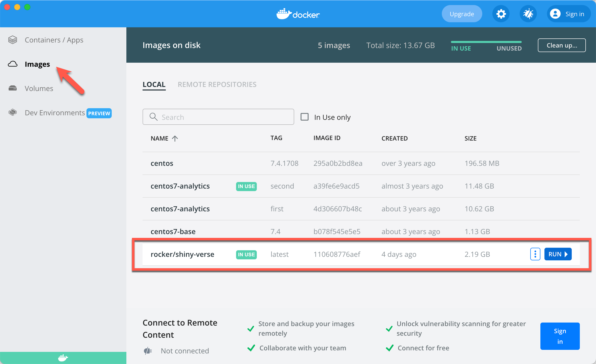Screen dimensions: 596x364
Task: Click the Clean up... button
Action: pyautogui.click(x=562, y=45)
